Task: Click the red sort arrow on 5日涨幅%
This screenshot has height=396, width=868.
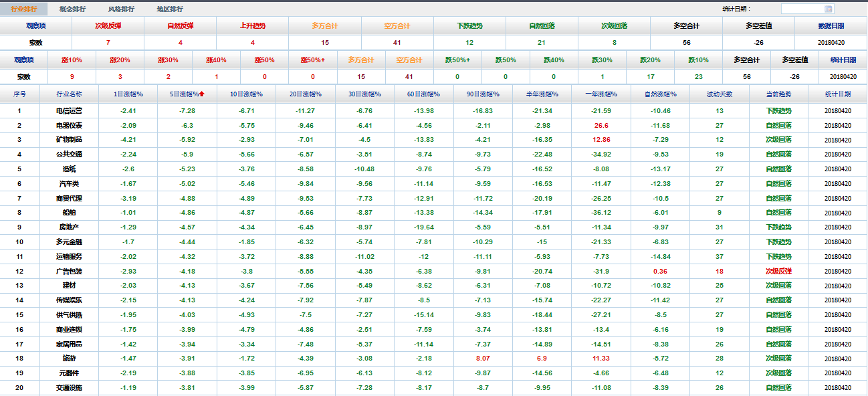Action: [x=202, y=94]
